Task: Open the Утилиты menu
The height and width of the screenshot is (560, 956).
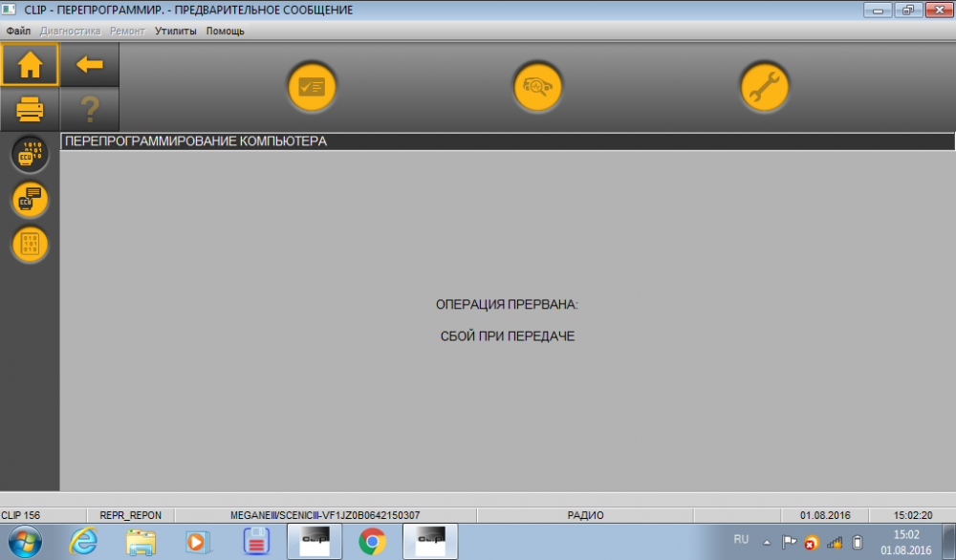Action: 176,32
